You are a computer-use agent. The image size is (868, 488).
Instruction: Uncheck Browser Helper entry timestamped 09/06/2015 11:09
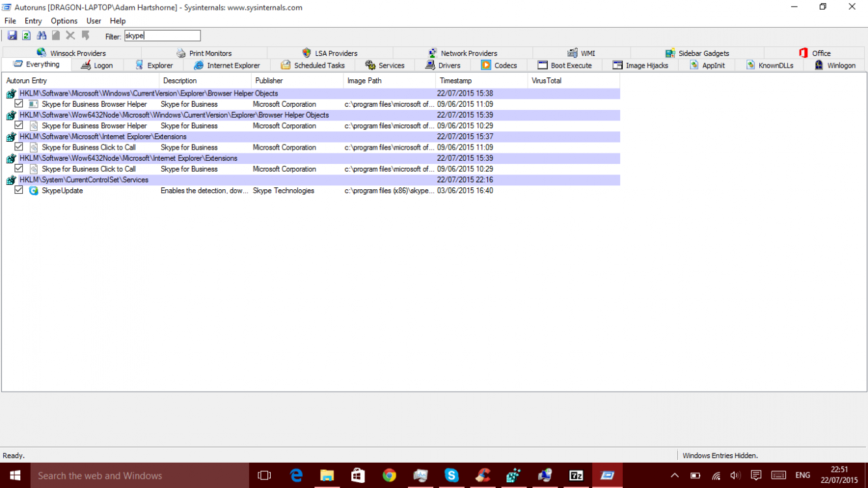[x=19, y=103]
